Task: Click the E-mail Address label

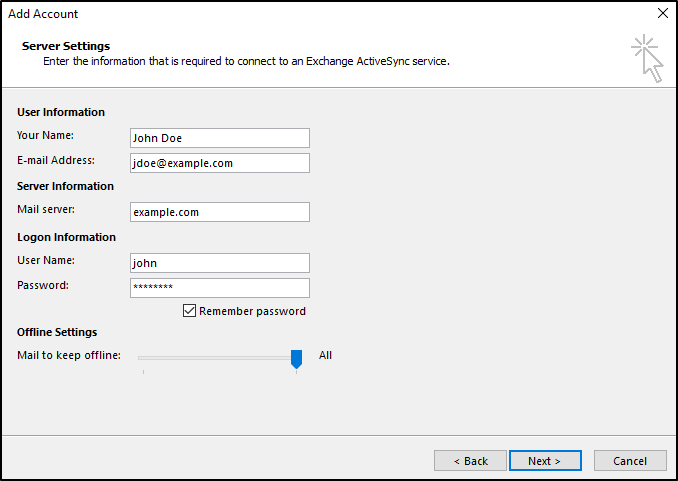Action: pos(56,160)
